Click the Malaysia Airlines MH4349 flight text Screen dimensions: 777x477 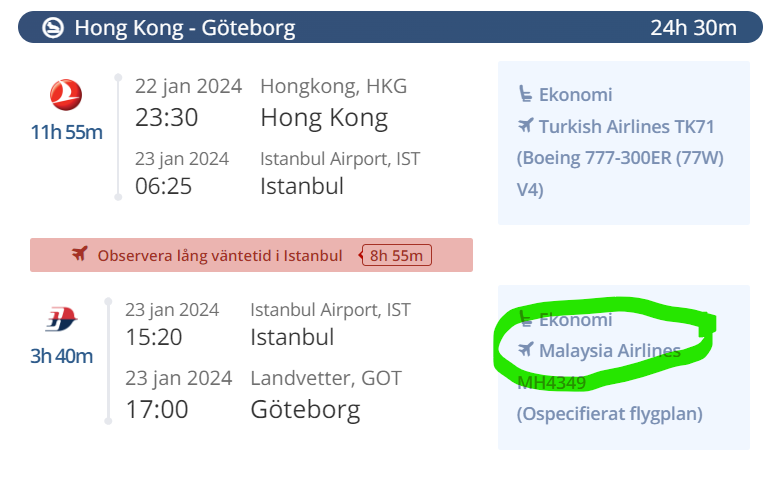pyautogui.click(x=599, y=367)
